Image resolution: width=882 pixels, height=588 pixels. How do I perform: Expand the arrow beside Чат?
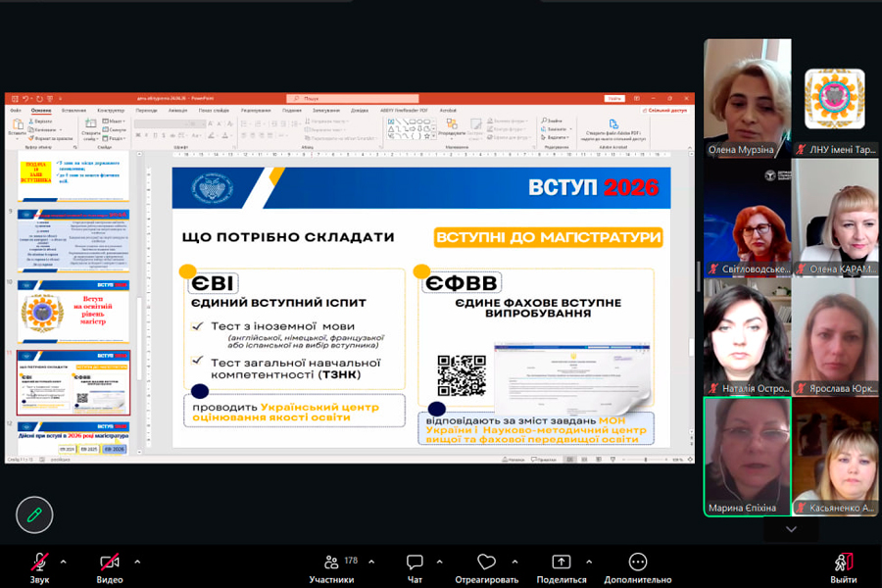[x=439, y=562]
